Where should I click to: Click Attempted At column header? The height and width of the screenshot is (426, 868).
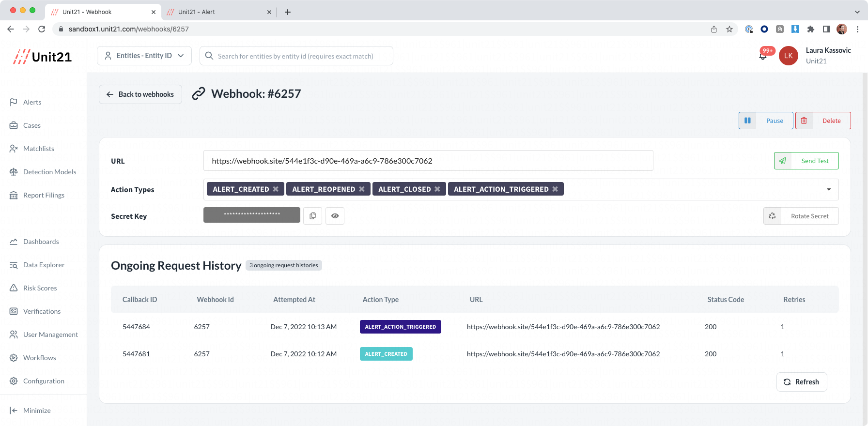(294, 300)
